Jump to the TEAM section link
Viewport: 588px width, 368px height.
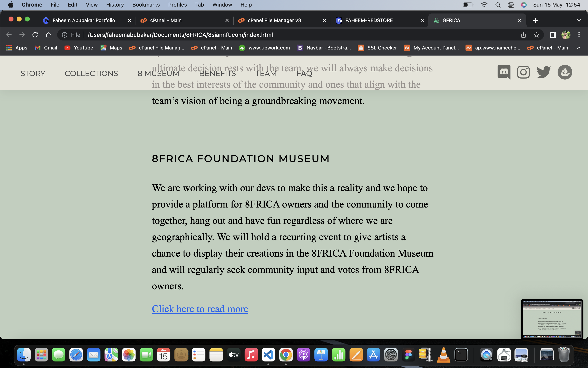pos(266,74)
